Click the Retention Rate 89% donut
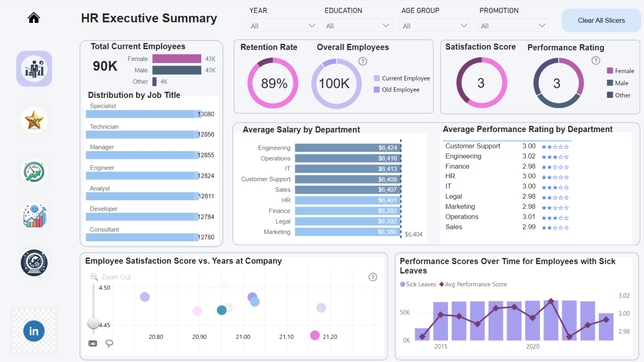 click(x=273, y=83)
